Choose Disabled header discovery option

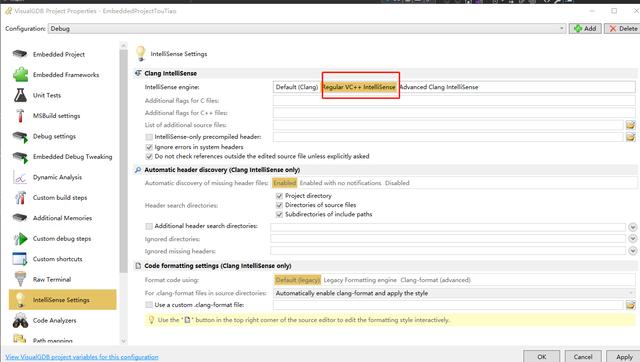pos(397,183)
